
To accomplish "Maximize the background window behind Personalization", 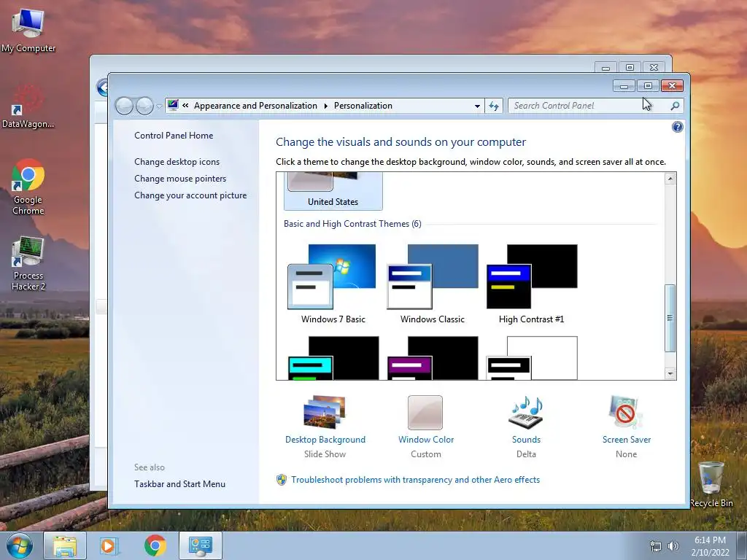I will click(x=630, y=68).
